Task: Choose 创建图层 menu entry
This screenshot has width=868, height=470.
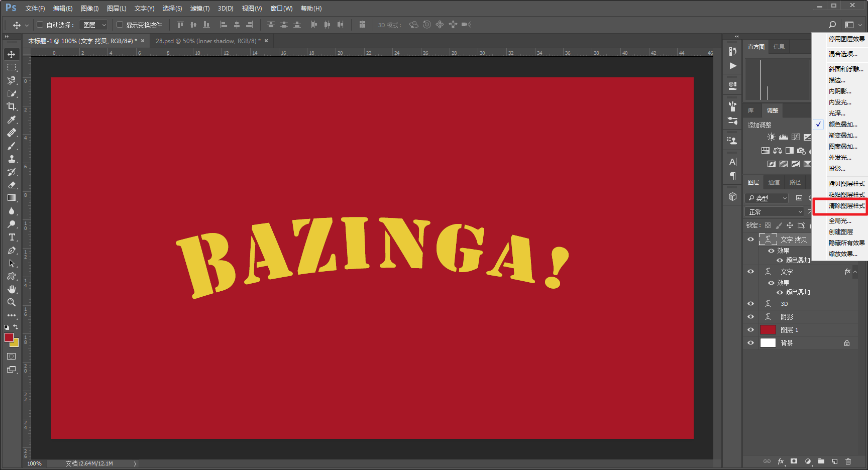Action: pyautogui.click(x=841, y=232)
